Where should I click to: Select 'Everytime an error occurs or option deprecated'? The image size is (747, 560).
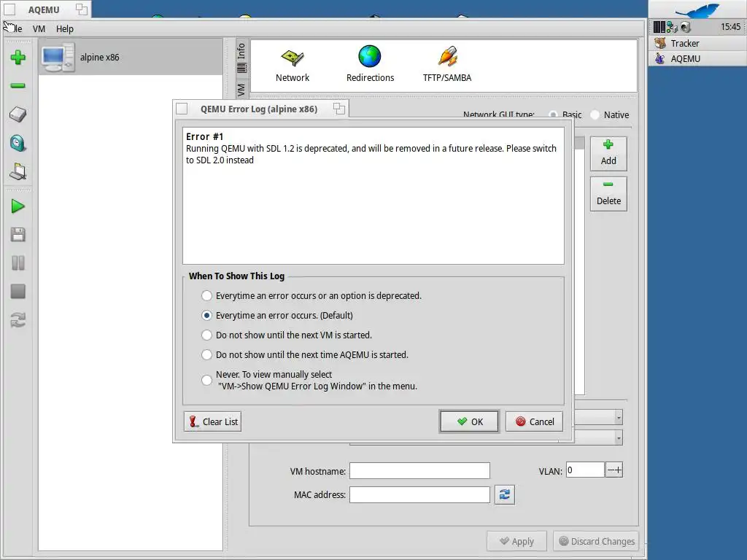pyautogui.click(x=312, y=296)
